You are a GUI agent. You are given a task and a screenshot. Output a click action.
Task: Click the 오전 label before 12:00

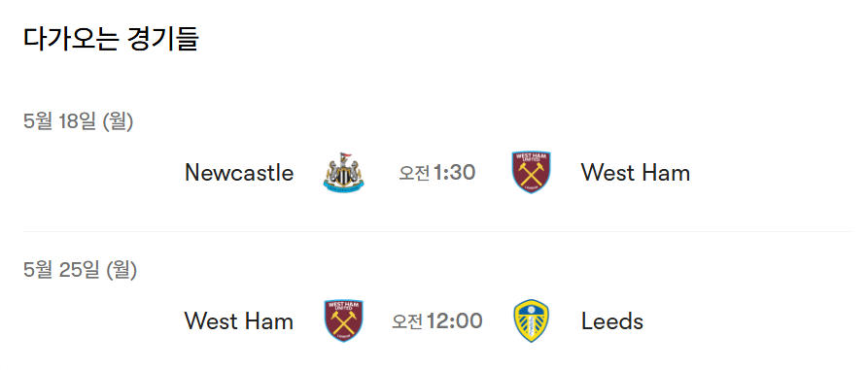click(x=408, y=321)
